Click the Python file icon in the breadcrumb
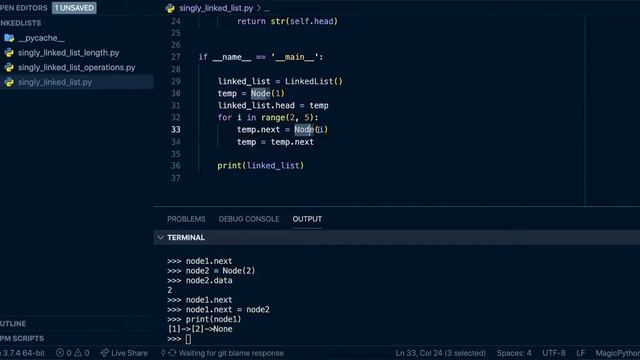The width and height of the screenshot is (640, 360). 170,8
